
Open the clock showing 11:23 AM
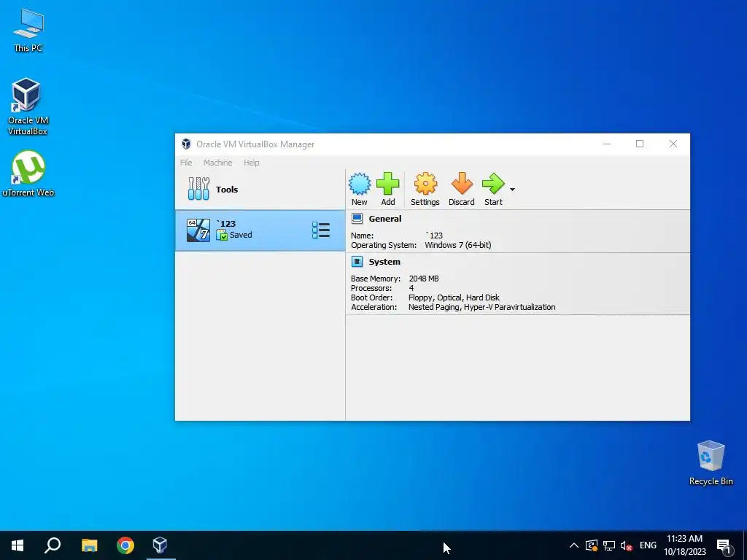tap(684, 545)
